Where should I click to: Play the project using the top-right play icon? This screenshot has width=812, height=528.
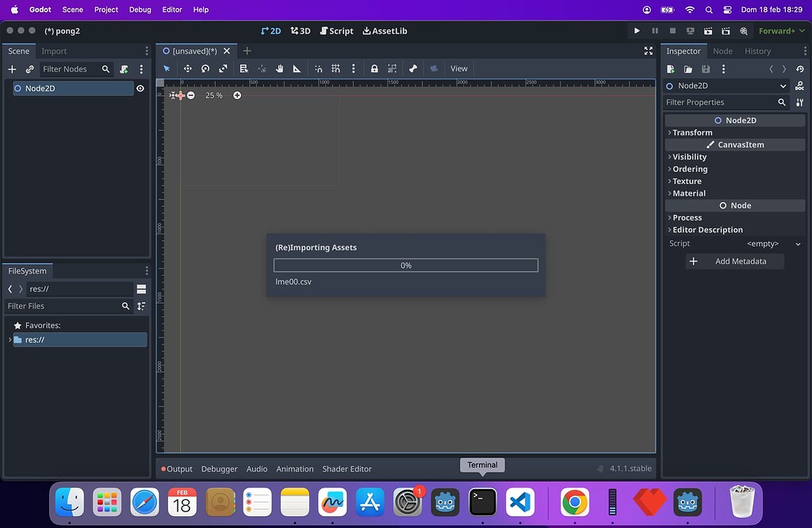(637, 31)
